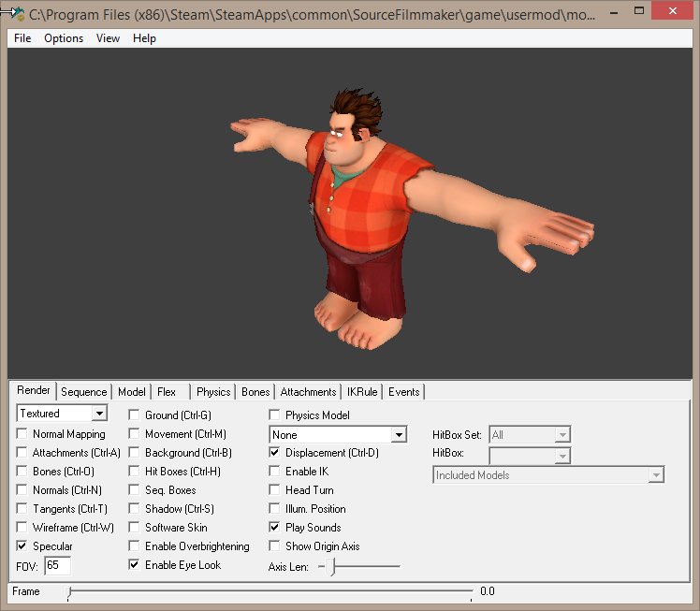The width and height of the screenshot is (700, 611).
Task: Check Enable Overbrightening
Action: tap(134, 546)
